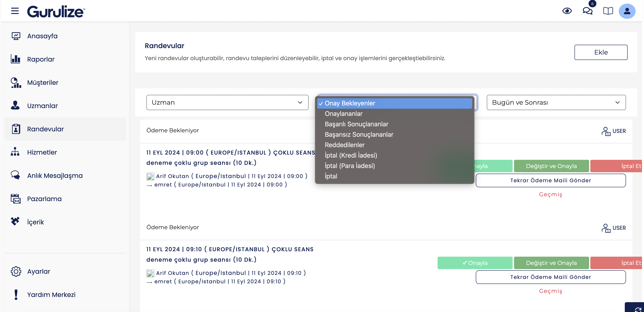Open Hizmetler from sidebar
644x312 pixels.
pyautogui.click(x=42, y=152)
